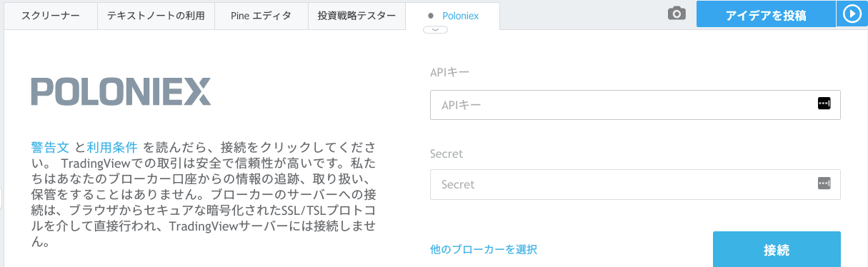Viewport: 868px width, 267px height.
Task: Open the 警告文 link
Action: point(50,147)
